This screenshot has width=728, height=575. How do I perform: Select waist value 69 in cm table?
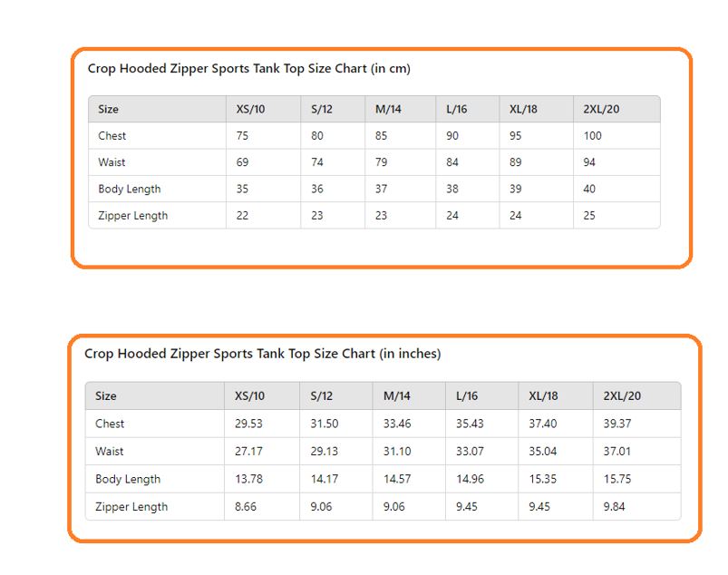coord(242,162)
